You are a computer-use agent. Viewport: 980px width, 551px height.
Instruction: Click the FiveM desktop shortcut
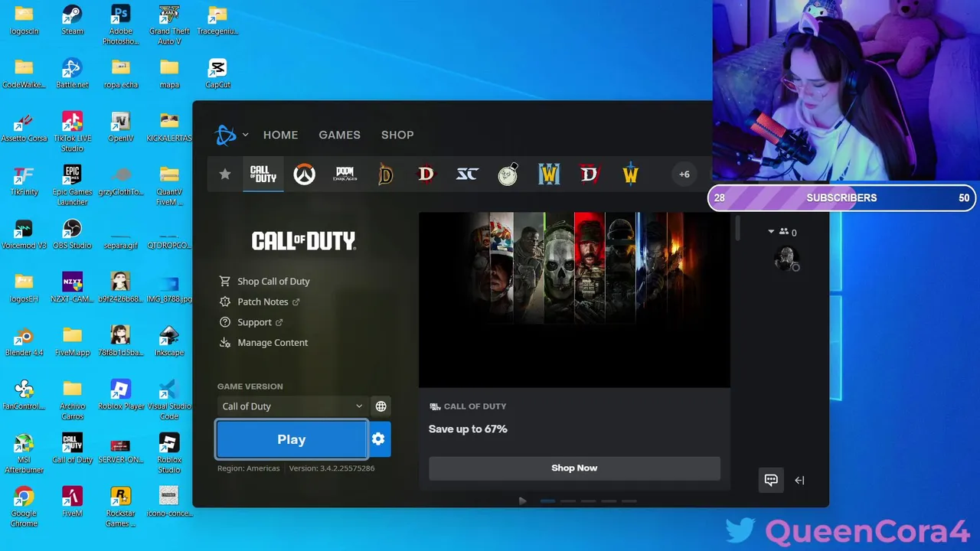click(72, 502)
